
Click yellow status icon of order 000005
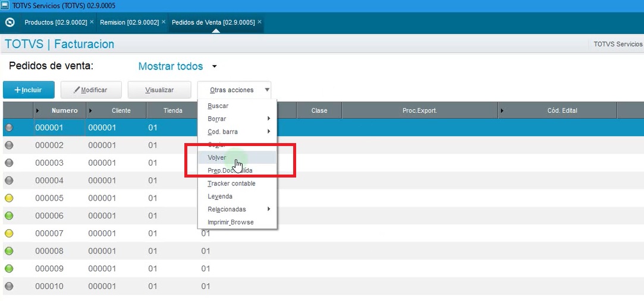coord(9,198)
